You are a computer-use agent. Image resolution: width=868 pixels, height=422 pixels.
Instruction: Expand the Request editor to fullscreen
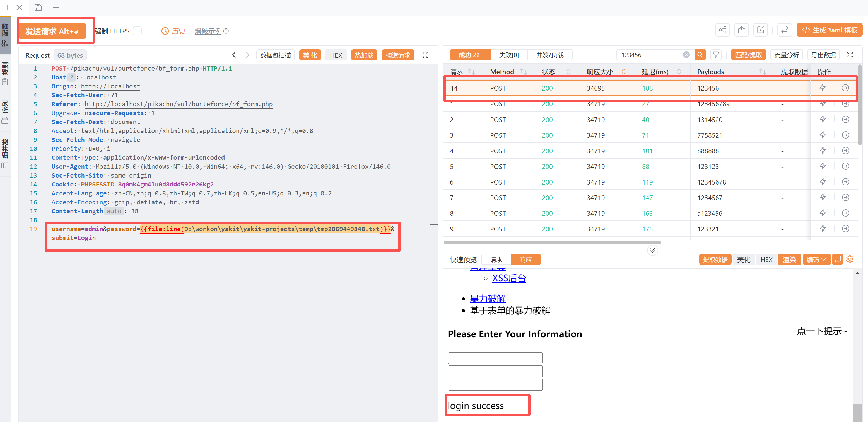[x=425, y=55]
